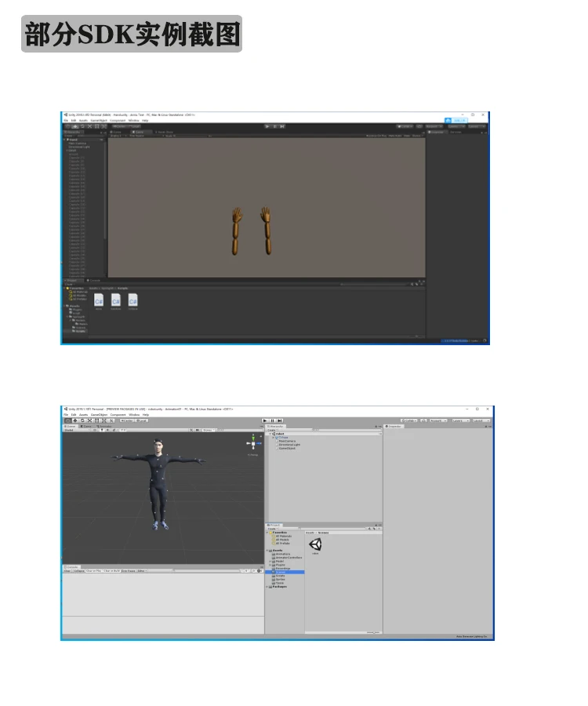Select middle C# script file icon
Screen dimensions: 588x706
pos(115,300)
